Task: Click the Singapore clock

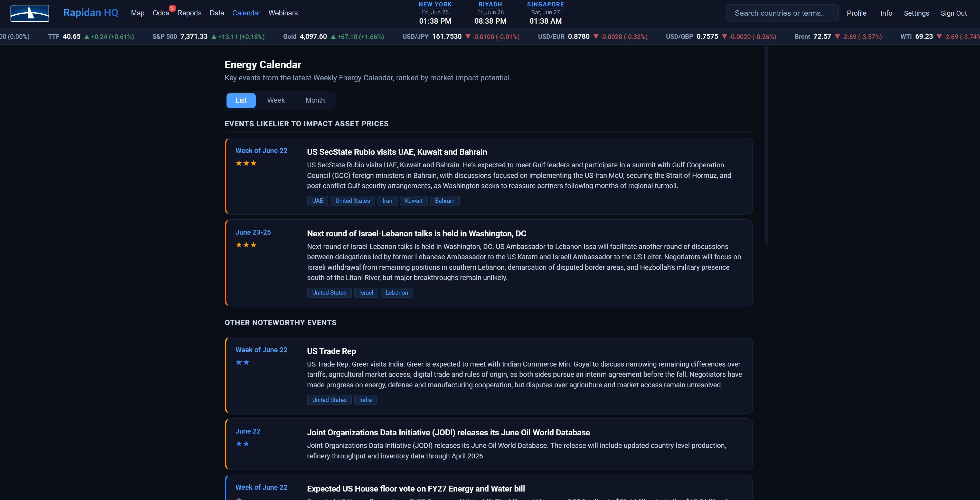Action: click(x=545, y=13)
